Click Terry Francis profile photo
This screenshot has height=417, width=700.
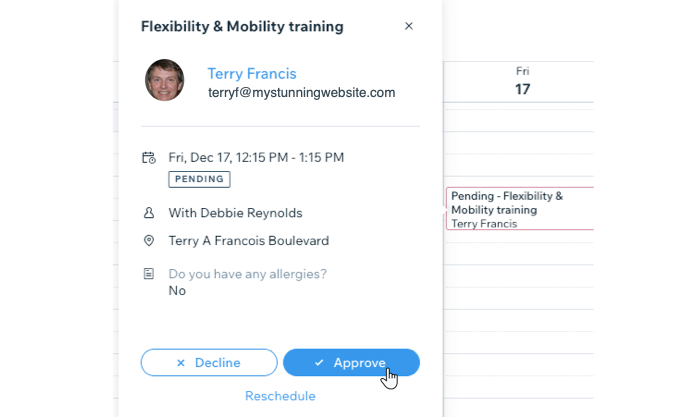click(164, 80)
